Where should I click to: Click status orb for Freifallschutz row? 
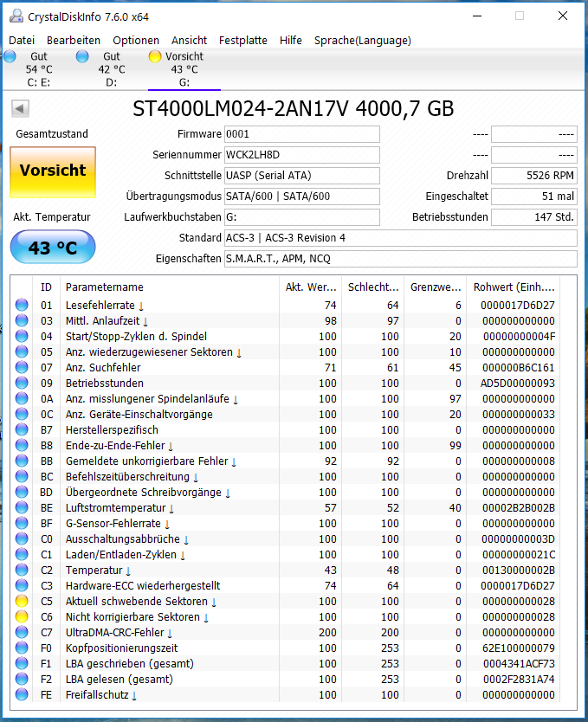click(22, 694)
